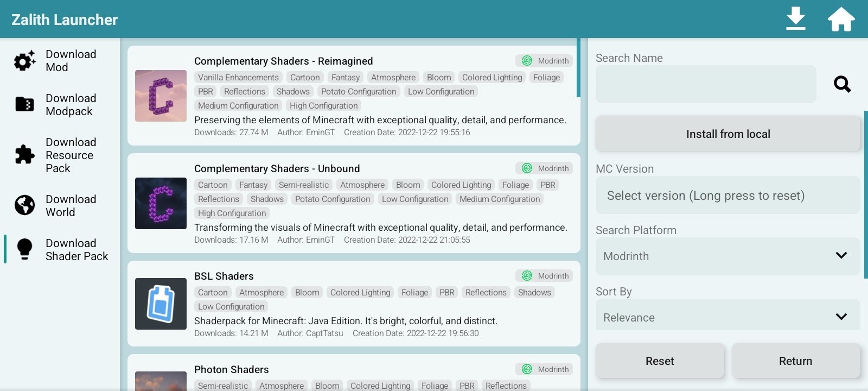868x391 pixels.
Task: Open the downloads icon in the top bar
Action: (x=795, y=19)
